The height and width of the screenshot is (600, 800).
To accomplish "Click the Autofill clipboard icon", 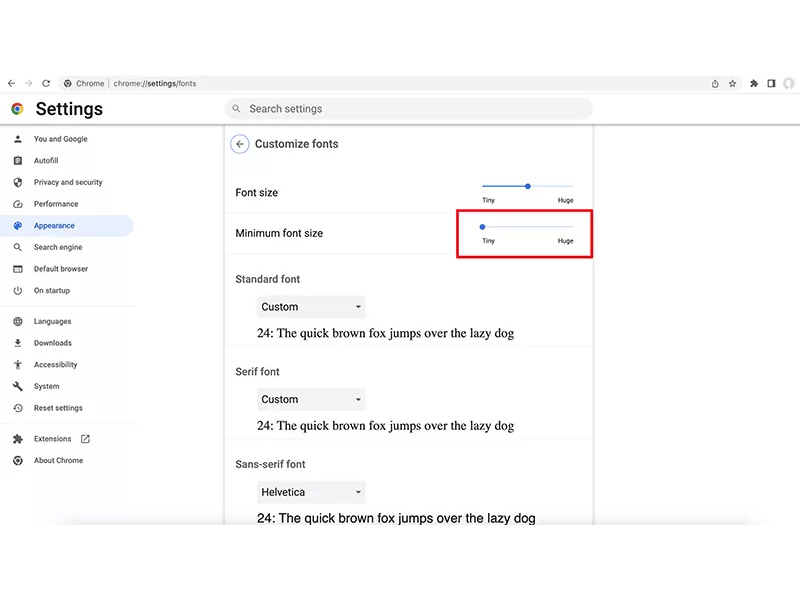I will tap(18, 160).
